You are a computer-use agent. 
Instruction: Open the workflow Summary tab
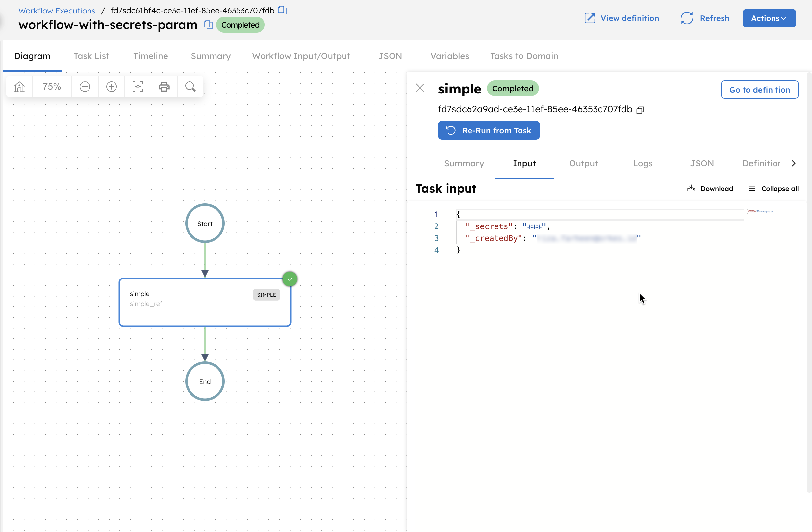click(211, 56)
